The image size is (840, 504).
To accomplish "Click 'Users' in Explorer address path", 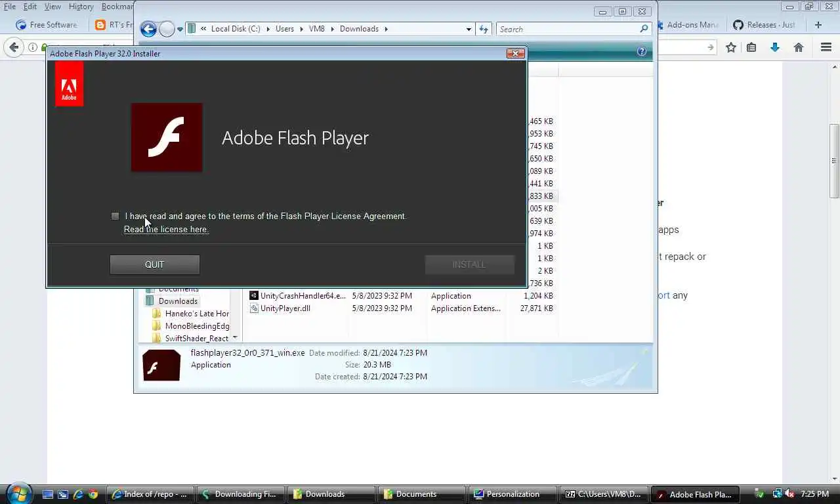I will pos(285,29).
